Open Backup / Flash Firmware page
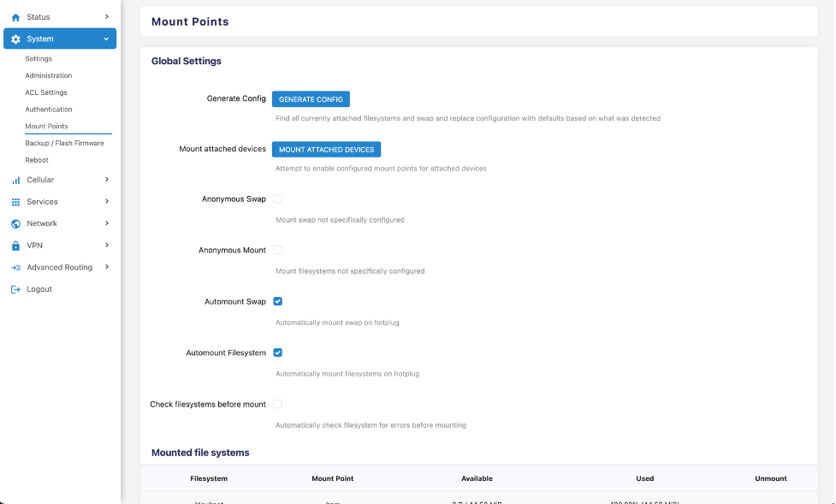Screen dimensions: 836x504 click(x=64, y=143)
